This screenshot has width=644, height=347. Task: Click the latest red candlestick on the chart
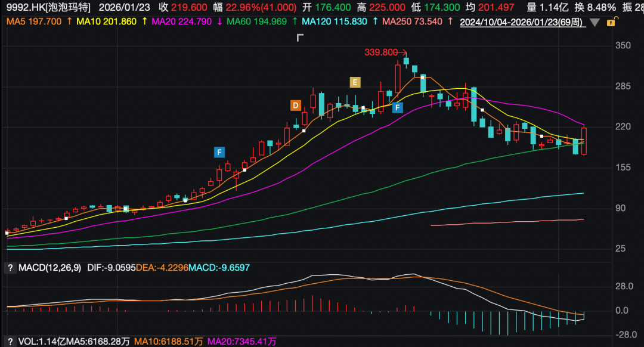click(x=584, y=141)
